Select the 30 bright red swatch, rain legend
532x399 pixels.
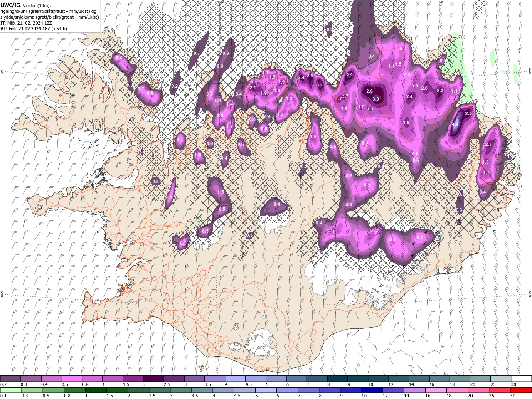pos(521,390)
